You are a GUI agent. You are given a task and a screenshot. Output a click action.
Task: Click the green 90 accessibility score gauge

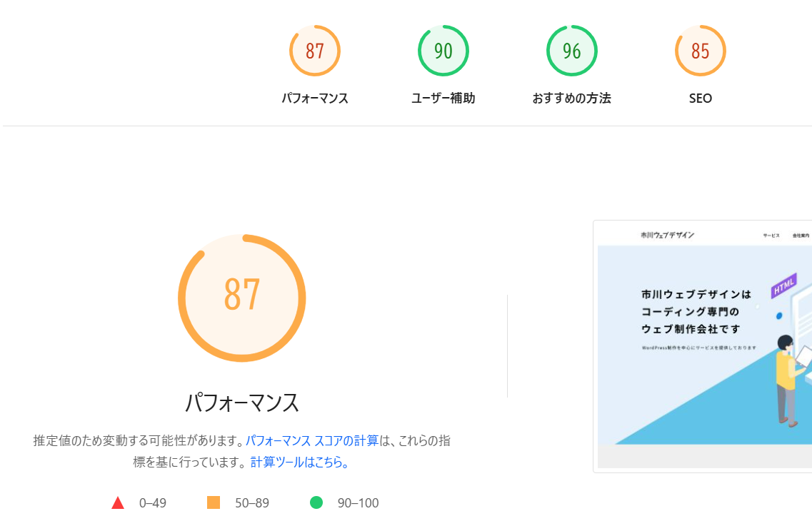point(443,51)
